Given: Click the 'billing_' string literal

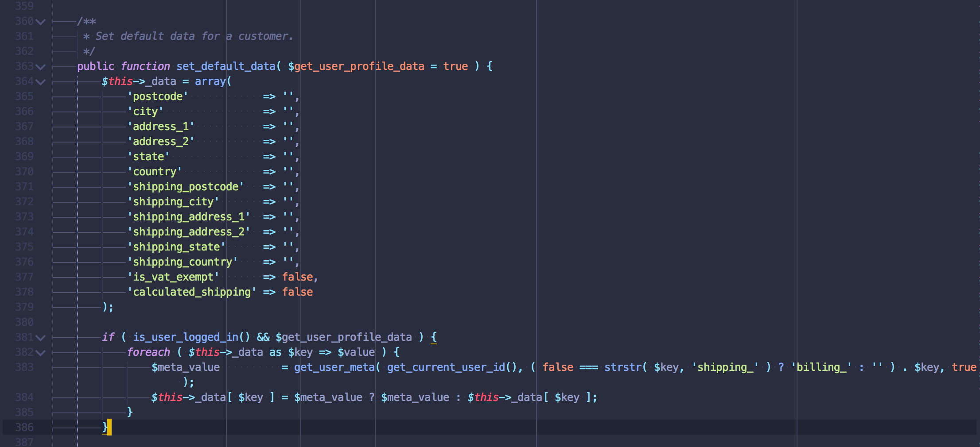Looking at the screenshot, I should pyautogui.click(x=821, y=367).
